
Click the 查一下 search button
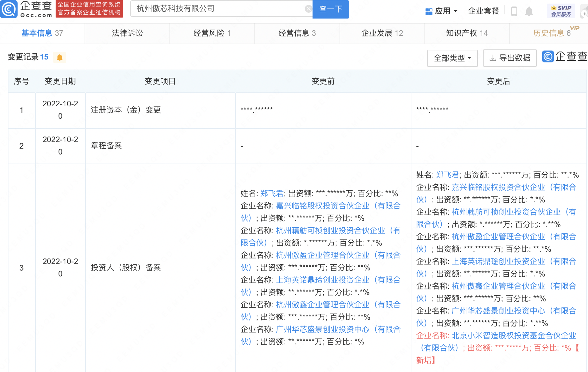pos(330,9)
